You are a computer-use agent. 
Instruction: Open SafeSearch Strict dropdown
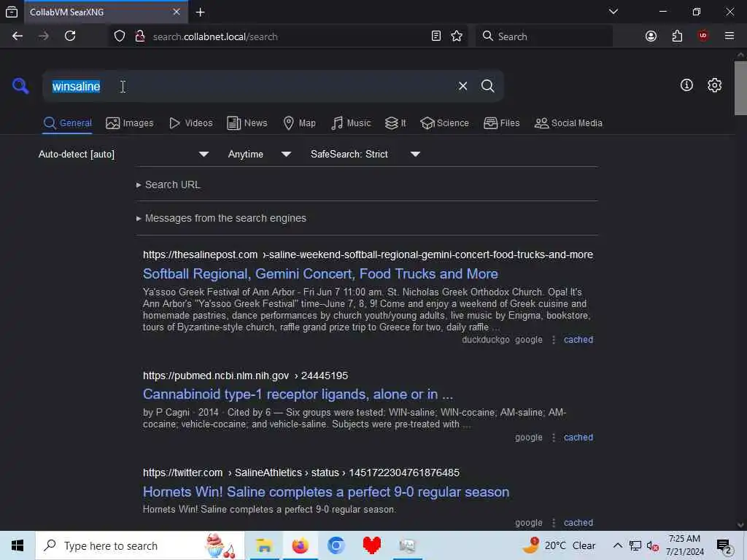365,154
